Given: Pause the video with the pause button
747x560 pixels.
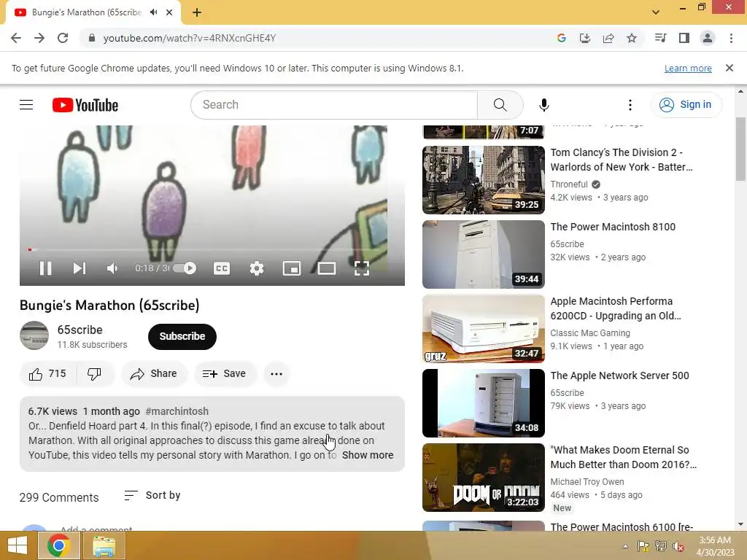Looking at the screenshot, I should tap(46, 268).
